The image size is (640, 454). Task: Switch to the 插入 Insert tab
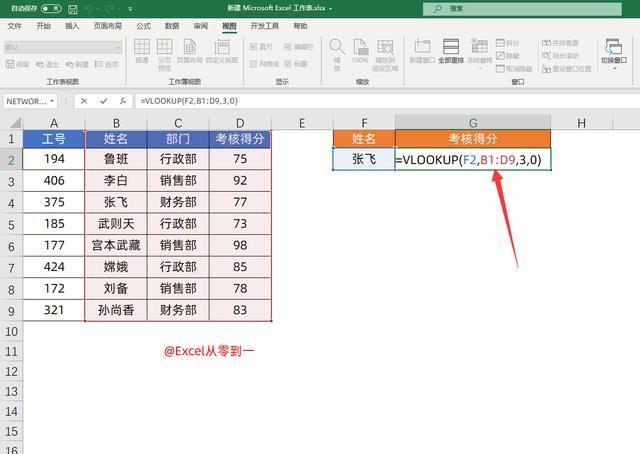click(71, 26)
